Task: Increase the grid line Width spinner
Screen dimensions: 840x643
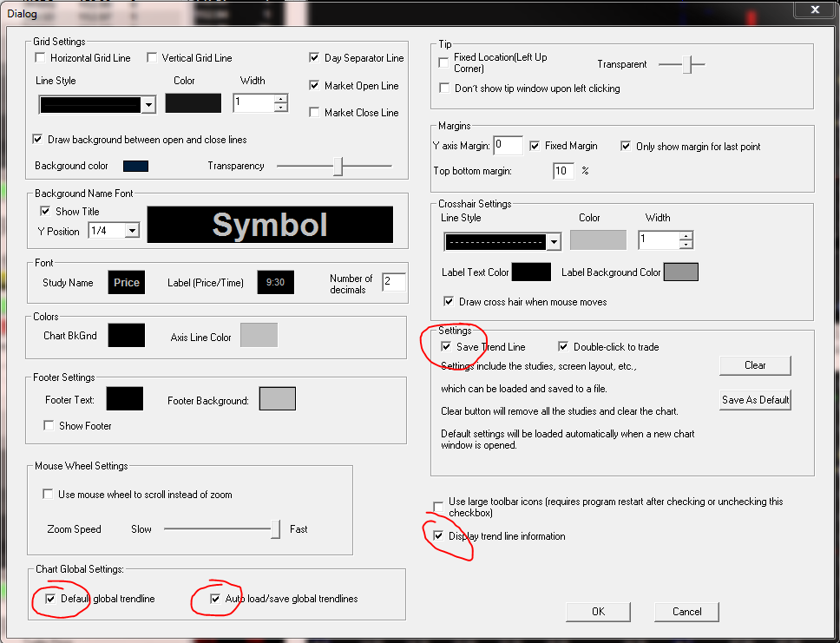Action: (280, 99)
